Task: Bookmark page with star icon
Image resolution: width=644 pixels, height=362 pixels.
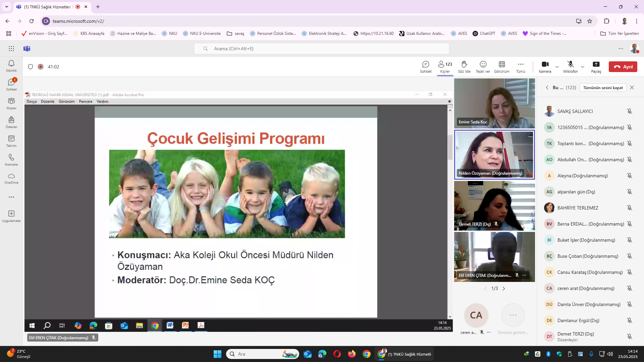Action: 590,21
